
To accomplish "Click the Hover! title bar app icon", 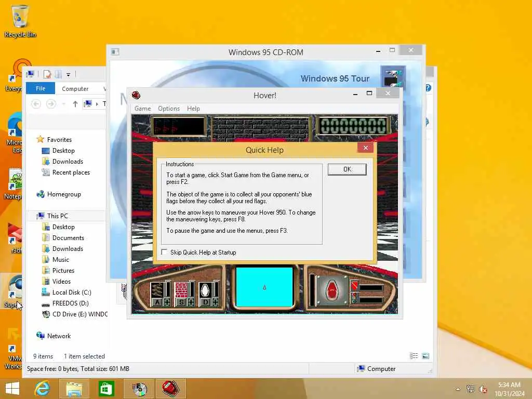I will (136, 96).
